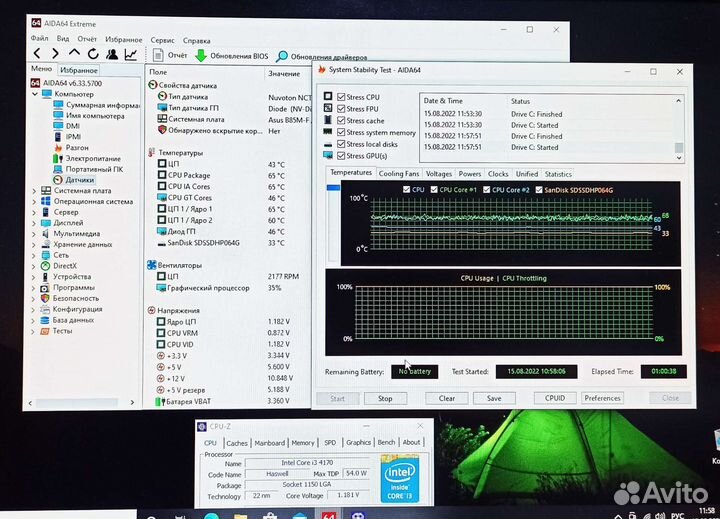Screen dimensions: 720x519
Task: Click the graph chart toolbar icon in AIDA64
Action: click(x=131, y=55)
